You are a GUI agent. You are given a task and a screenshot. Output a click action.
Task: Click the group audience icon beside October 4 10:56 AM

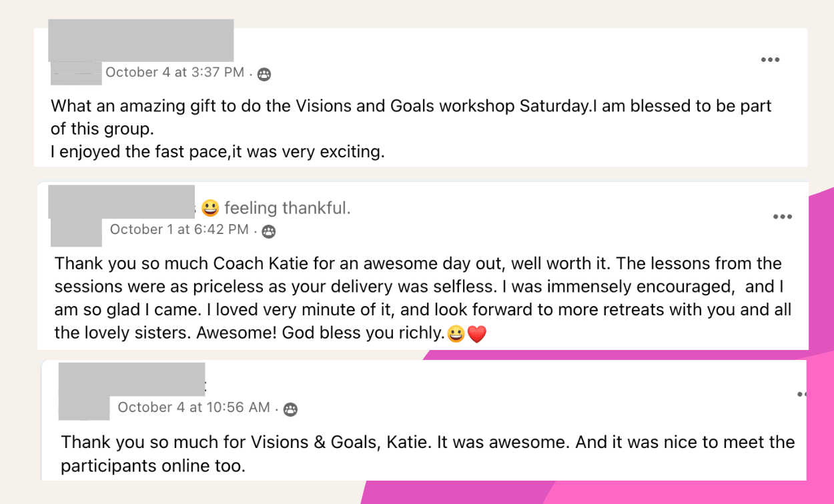tap(290, 409)
